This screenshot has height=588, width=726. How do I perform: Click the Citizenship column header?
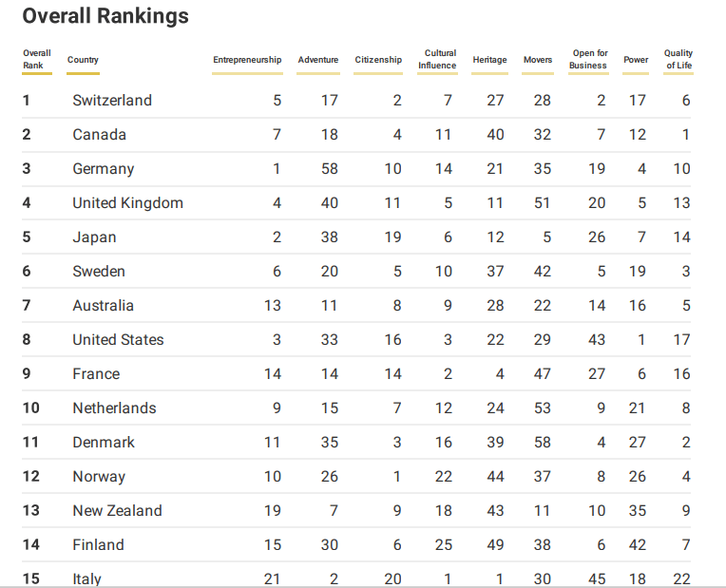pos(378,60)
